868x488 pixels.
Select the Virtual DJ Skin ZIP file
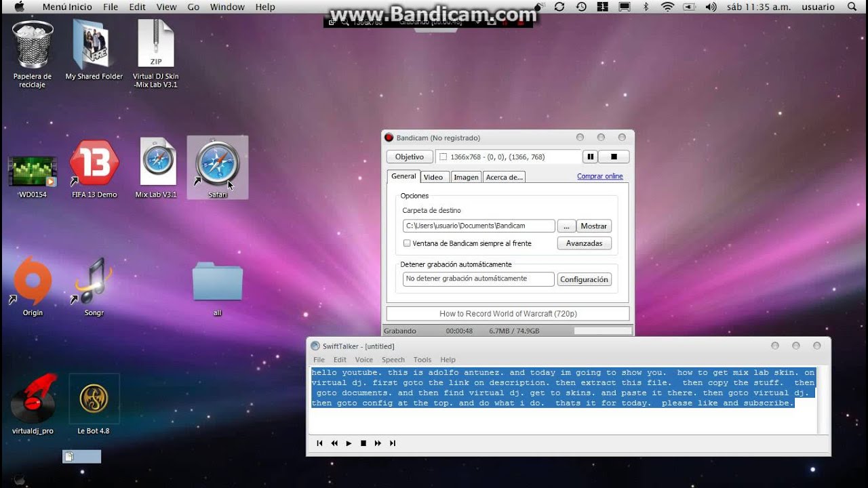(x=155, y=53)
